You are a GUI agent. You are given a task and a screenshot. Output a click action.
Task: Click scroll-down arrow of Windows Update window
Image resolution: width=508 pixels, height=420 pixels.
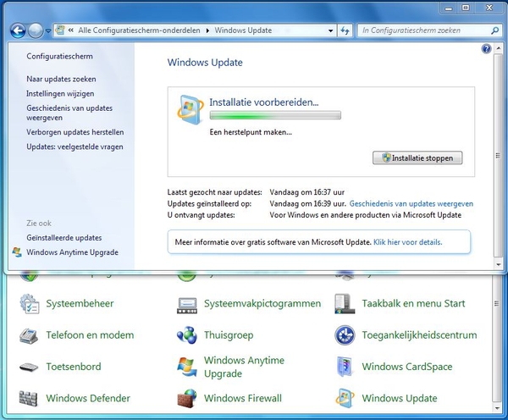point(499,265)
